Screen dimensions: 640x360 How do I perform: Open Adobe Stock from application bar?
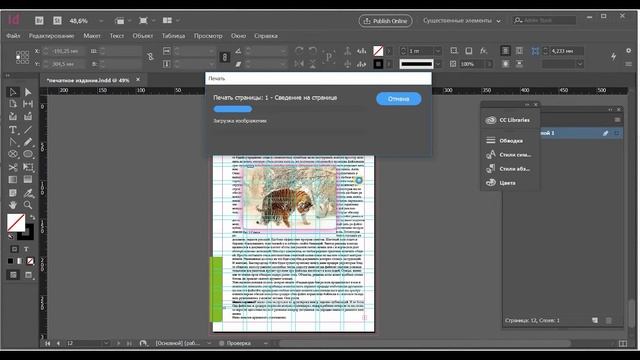click(x=57, y=20)
